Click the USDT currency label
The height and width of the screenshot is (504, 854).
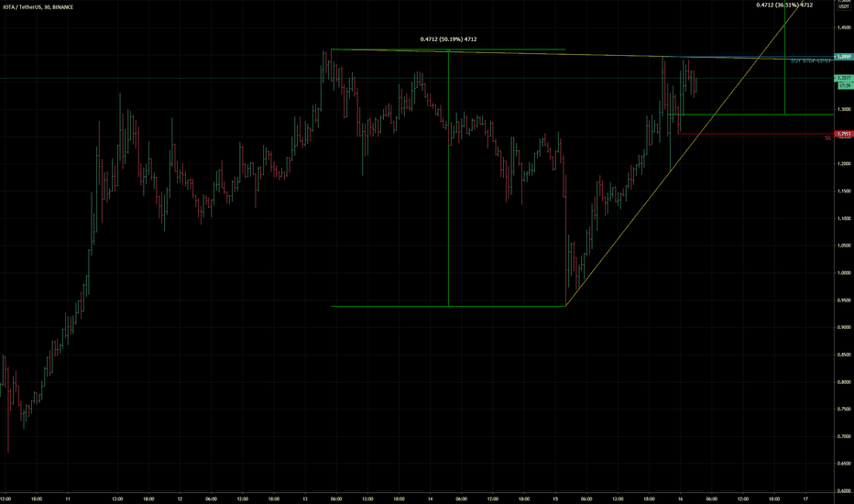tap(844, 6)
